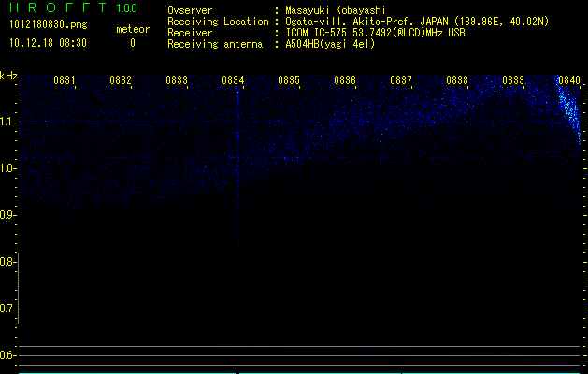588x374 pixels.
Task: Click the 1.0 kHz frequency axis label
Action: click(x=7, y=168)
